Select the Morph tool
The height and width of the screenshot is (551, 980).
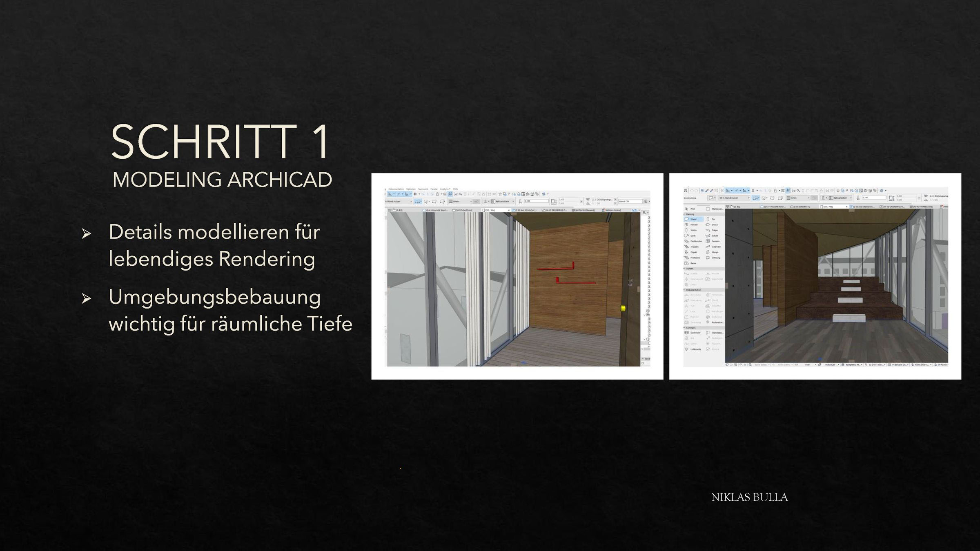pyautogui.click(x=712, y=252)
